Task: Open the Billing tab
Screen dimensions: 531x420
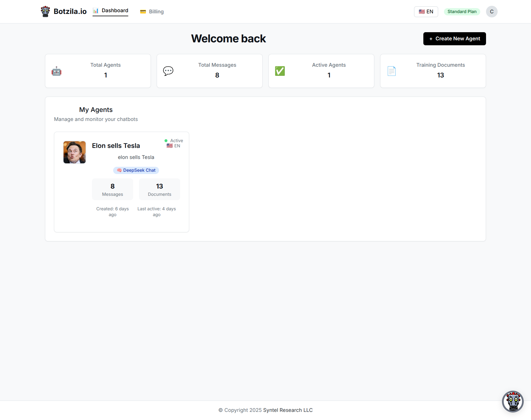Action: coord(152,12)
